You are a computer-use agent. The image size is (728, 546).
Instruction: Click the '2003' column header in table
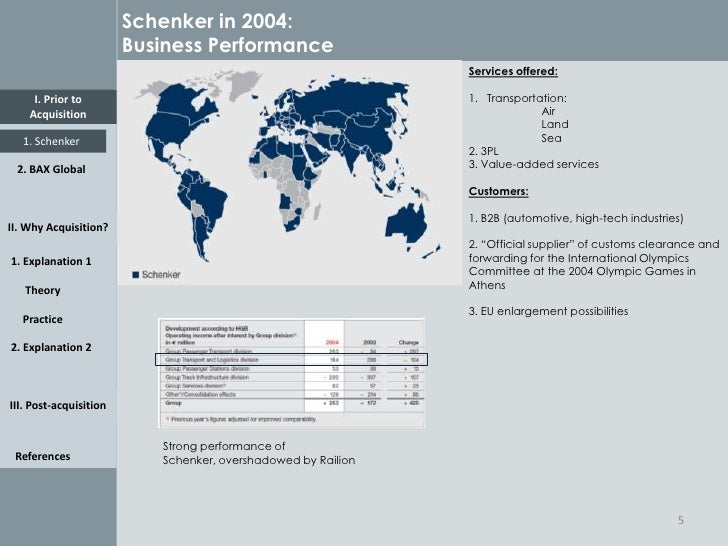pyautogui.click(x=370, y=343)
